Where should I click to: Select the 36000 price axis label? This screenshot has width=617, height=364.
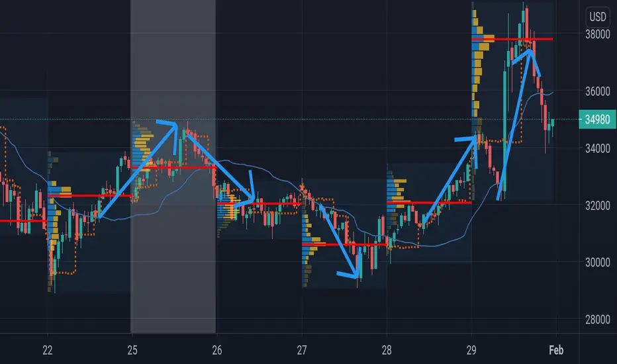(597, 91)
